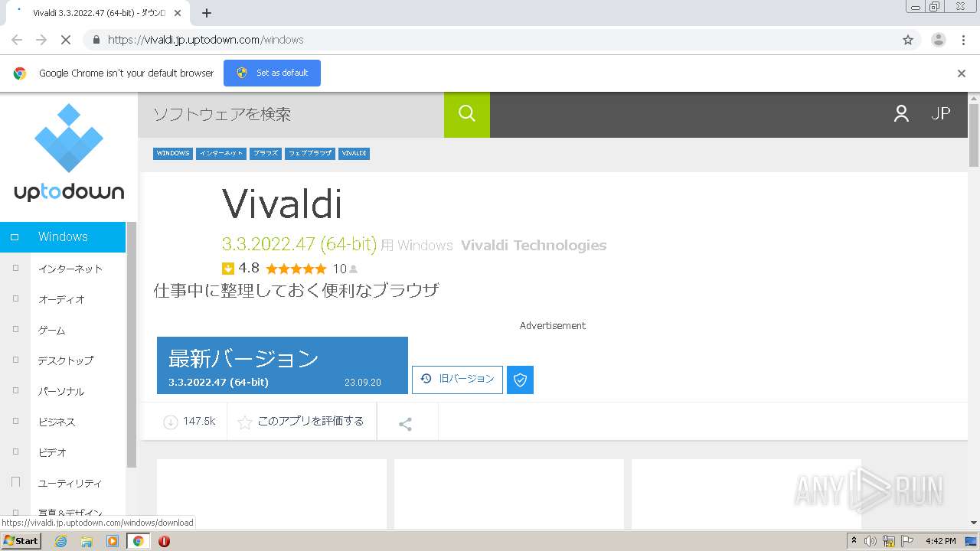
Task: Open the file explorer taskbar icon
Action: 87,541
